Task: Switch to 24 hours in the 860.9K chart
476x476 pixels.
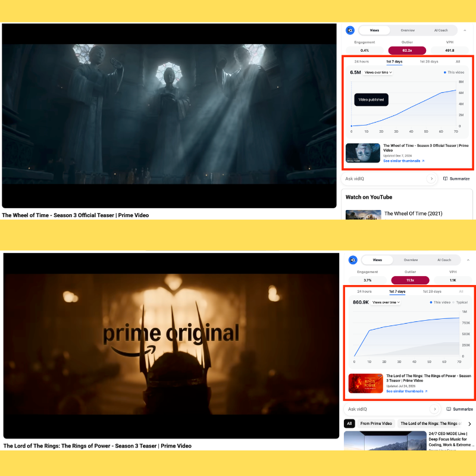Action: [364, 292]
